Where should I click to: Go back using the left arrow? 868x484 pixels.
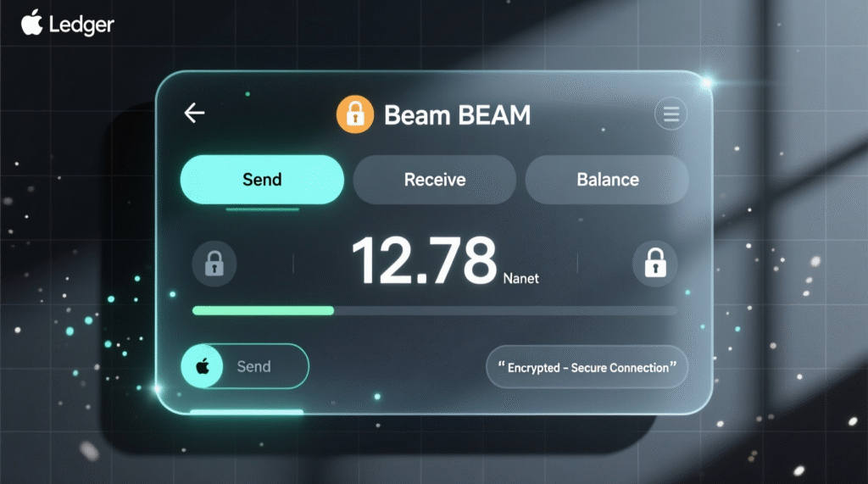click(195, 114)
